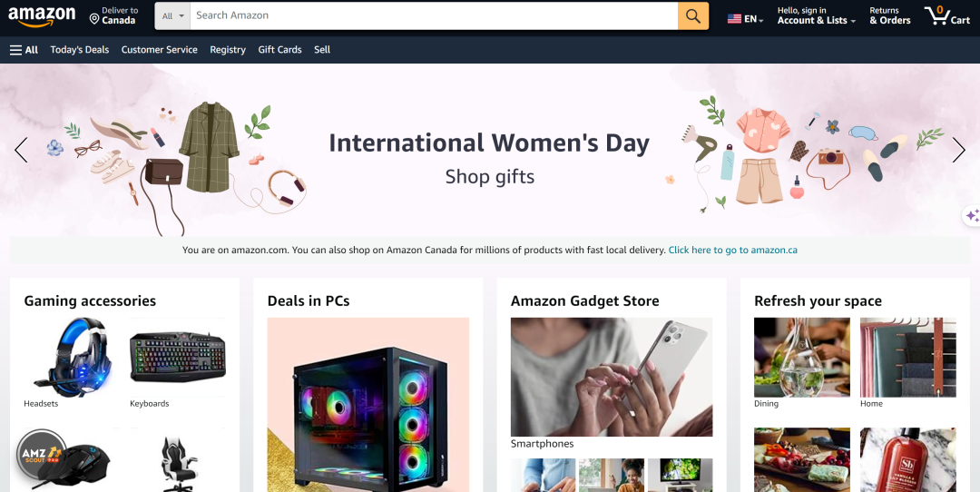Click the purple sparkle assistant icon
This screenshot has width=980, height=492.
click(x=972, y=216)
